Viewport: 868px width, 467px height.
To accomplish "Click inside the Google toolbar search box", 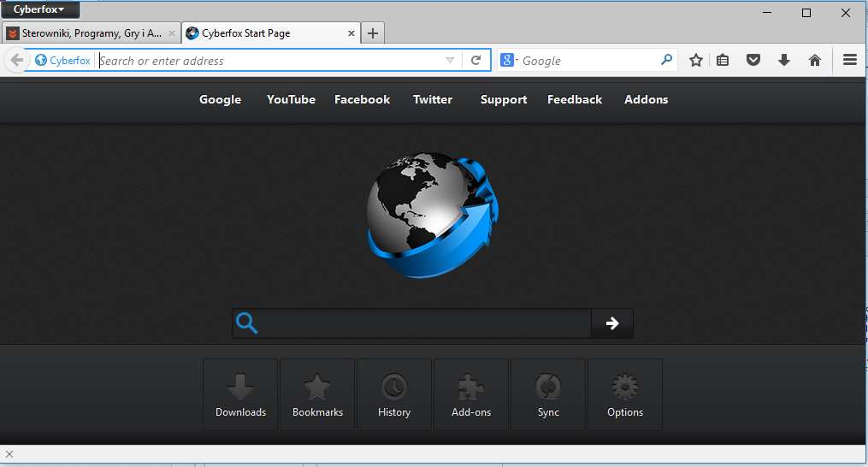I will [589, 61].
